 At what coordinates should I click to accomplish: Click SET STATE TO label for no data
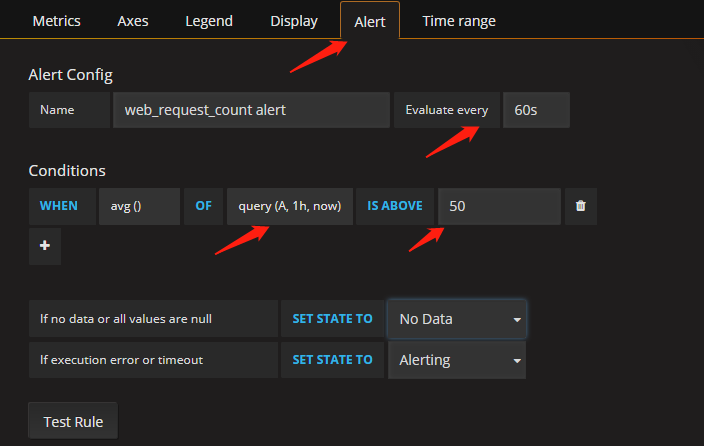(x=332, y=319)
